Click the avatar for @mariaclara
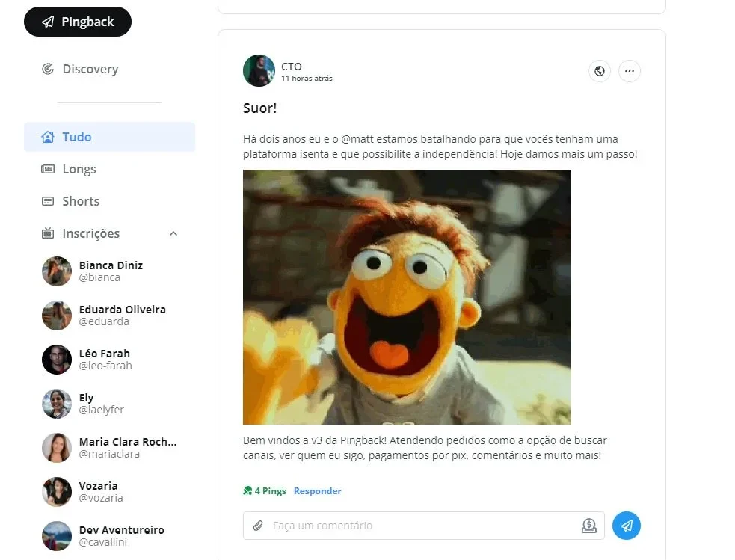 (57, 448)
